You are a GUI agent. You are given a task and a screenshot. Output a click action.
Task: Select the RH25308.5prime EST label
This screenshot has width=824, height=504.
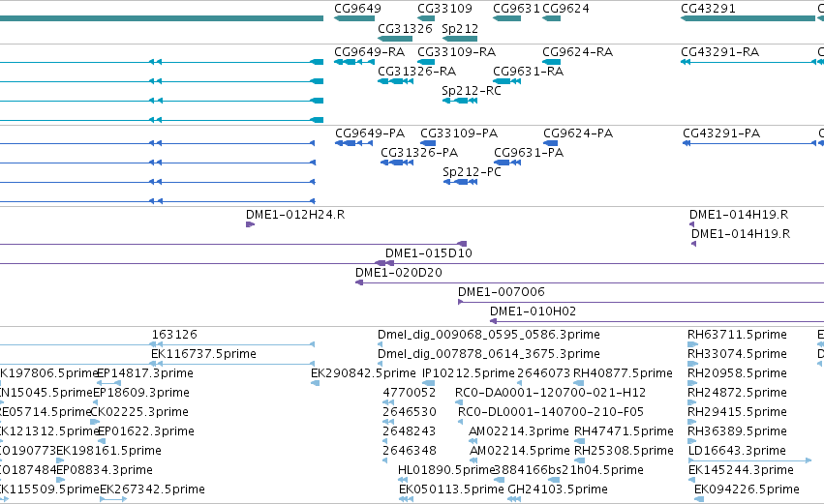point(624,451)
